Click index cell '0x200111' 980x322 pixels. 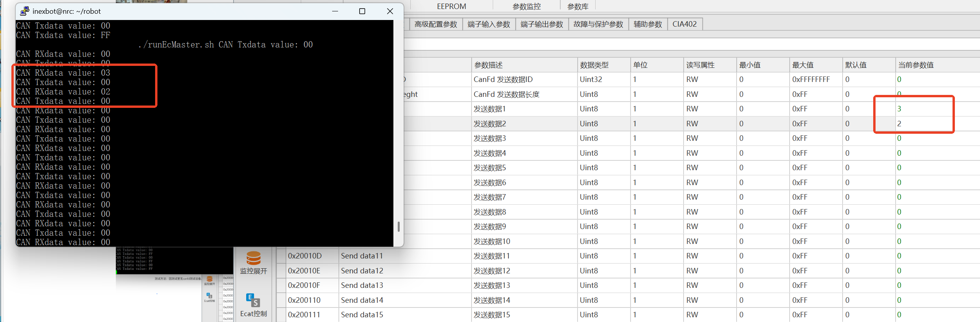click(x=312, y=315)
